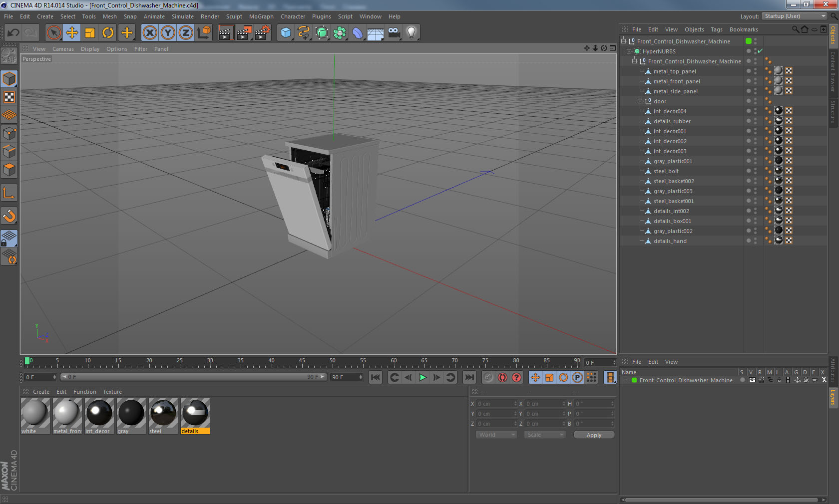Open the Sculpt menu
The width and height of the screenshot is (839, 504).
click(234, 16)
